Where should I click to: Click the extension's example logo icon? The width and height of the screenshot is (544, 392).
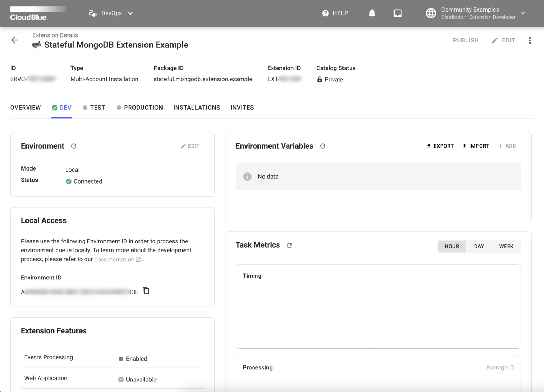[36, 45]
